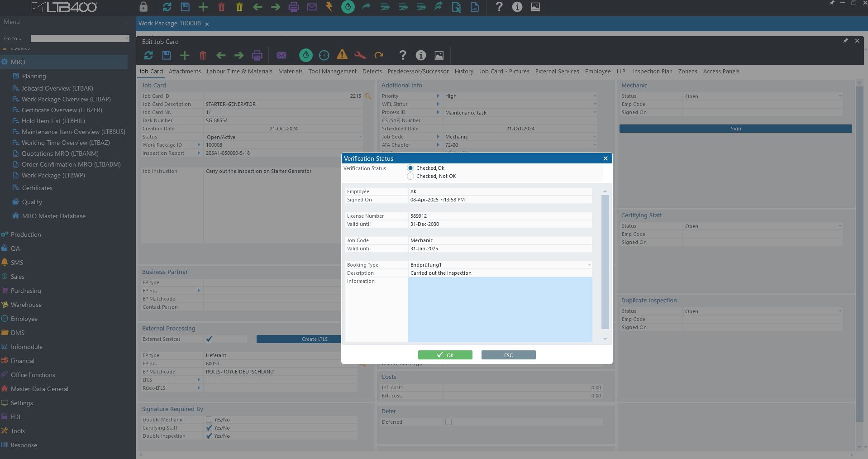Click the magnifier icon next to Job Card ID
Image resolution: width=868 pixels, height=459 pixels.
coord(368,96)
